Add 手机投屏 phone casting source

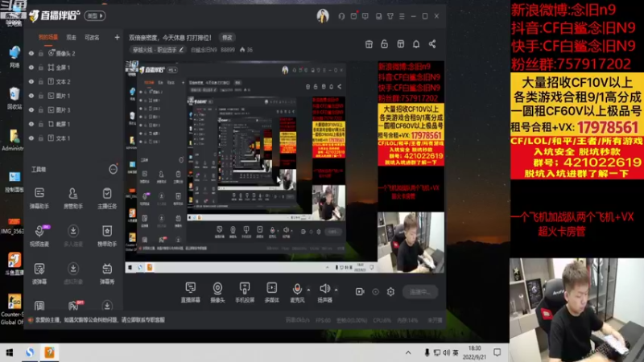click(245, 292)
